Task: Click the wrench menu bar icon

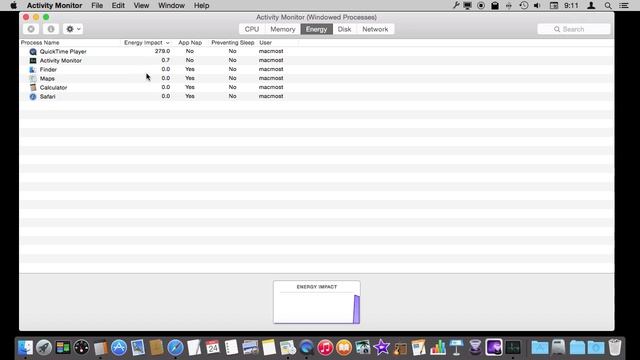Action: (456, 5)
